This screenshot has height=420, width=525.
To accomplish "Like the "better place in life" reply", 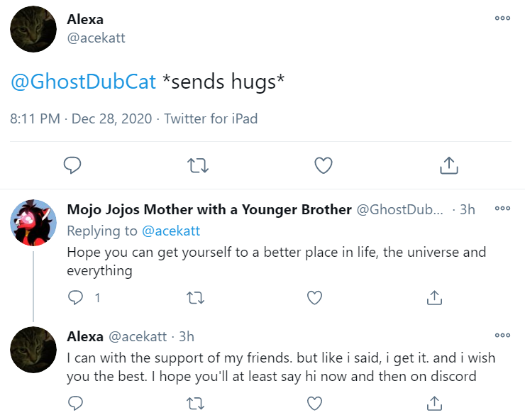I will 314,298.
